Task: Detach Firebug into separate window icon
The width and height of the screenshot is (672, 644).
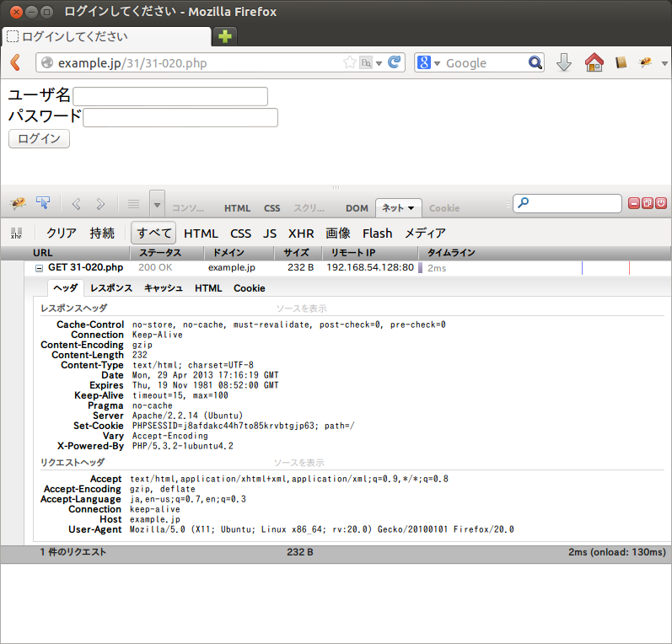Action: (648, 203)
